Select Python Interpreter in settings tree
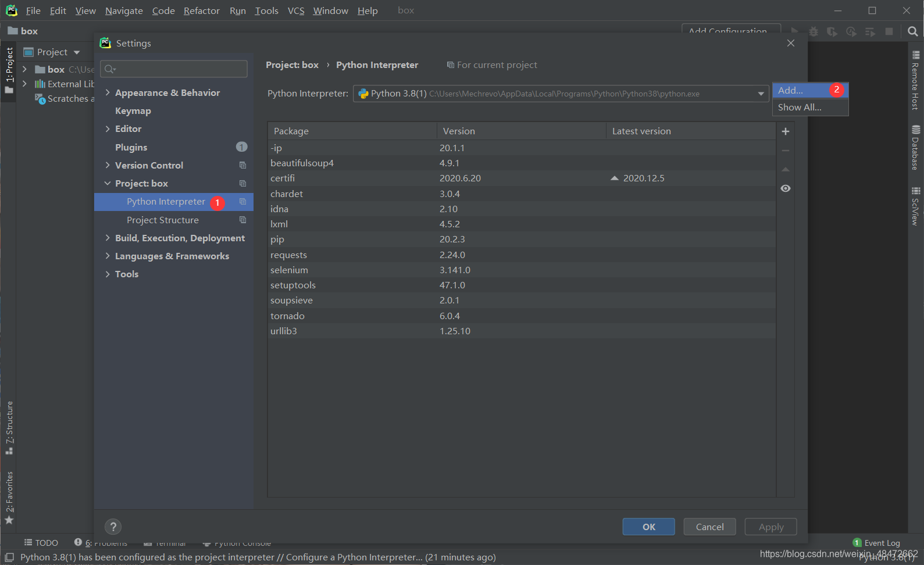This screenshot has height=565, width=924. (x=173, y=202)
